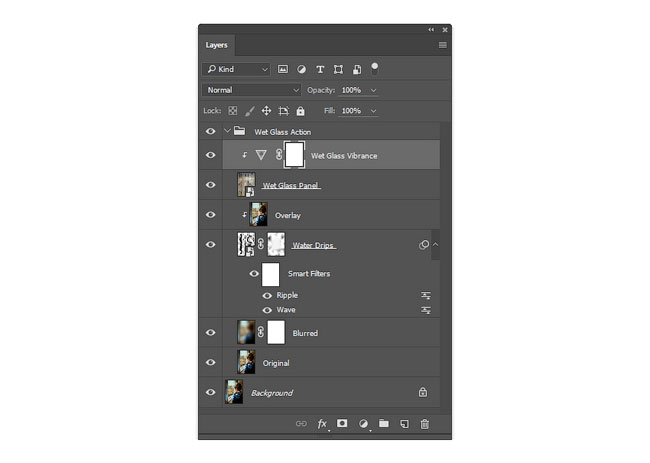Screen dimensions: 650x463
Task: Edit Ripple filter blending options icon
Action: coord(426,295)
